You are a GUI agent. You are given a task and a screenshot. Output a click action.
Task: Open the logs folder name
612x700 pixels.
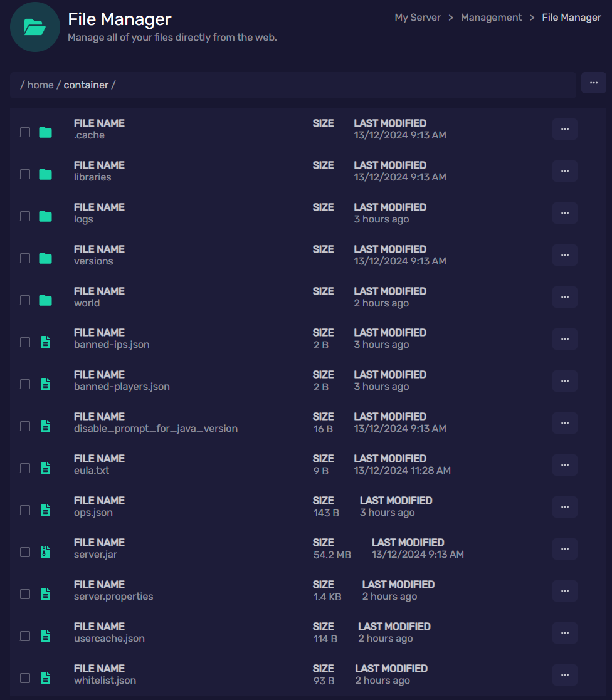point(83,219)
